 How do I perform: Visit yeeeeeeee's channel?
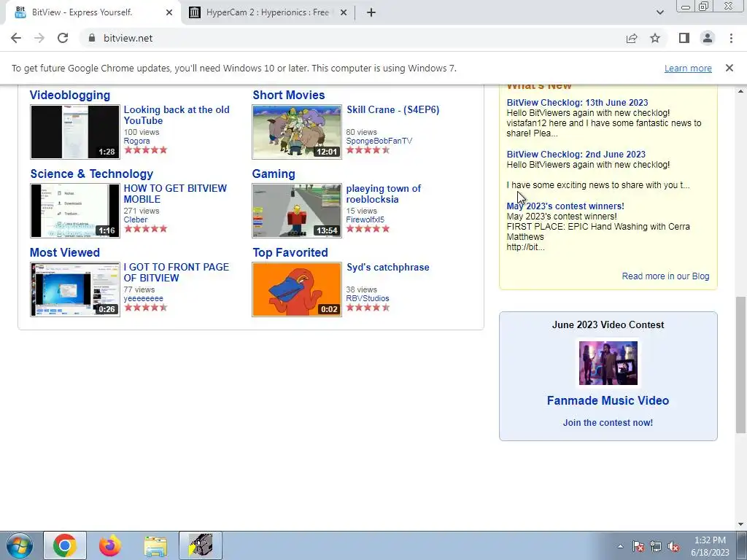click(x=144, y=298)
